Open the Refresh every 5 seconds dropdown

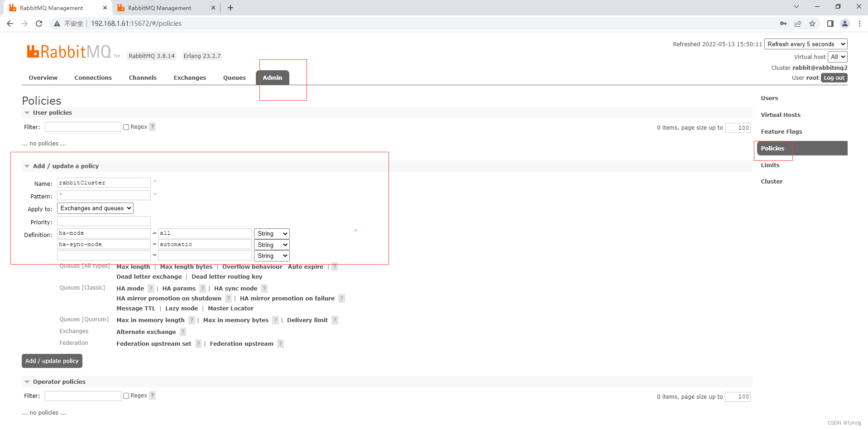pos(806,44)
